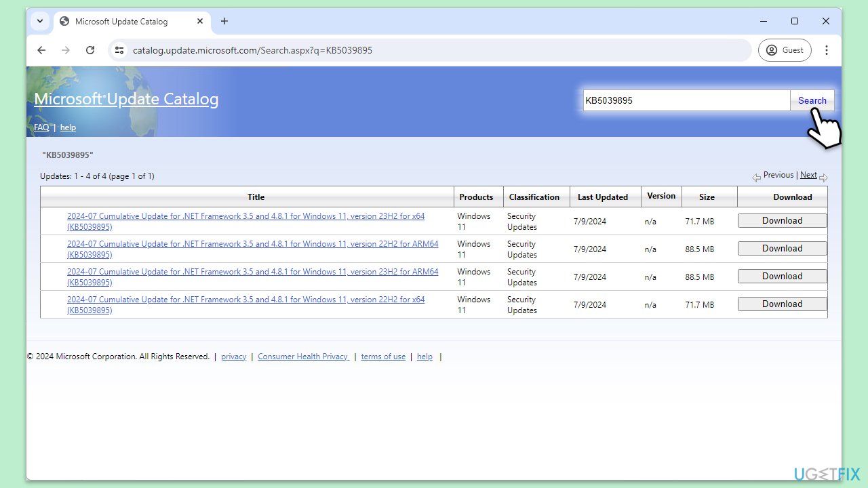Viewport: 868px width, 488px height.
Task: Close the Chrome window
Action: point(826,21)
